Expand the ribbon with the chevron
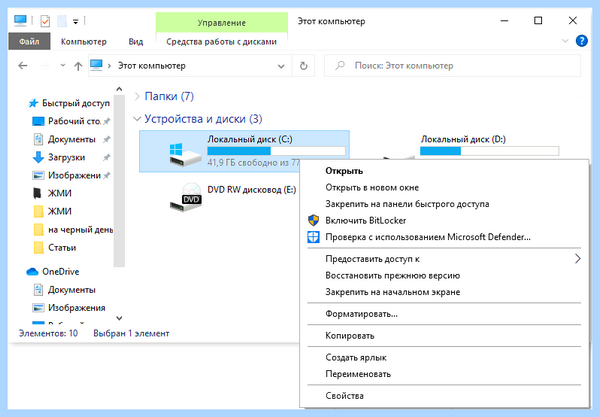The image size is (600, 417). tap(565, 41)
